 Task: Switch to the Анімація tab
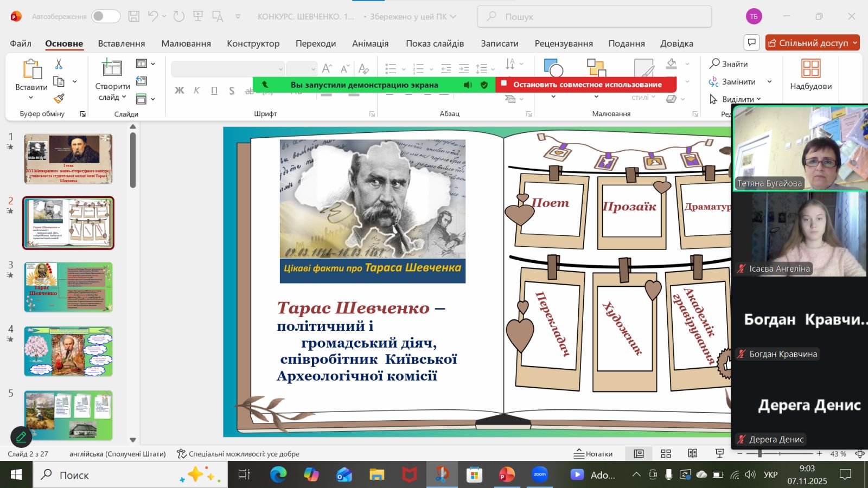tap(370, 43)
